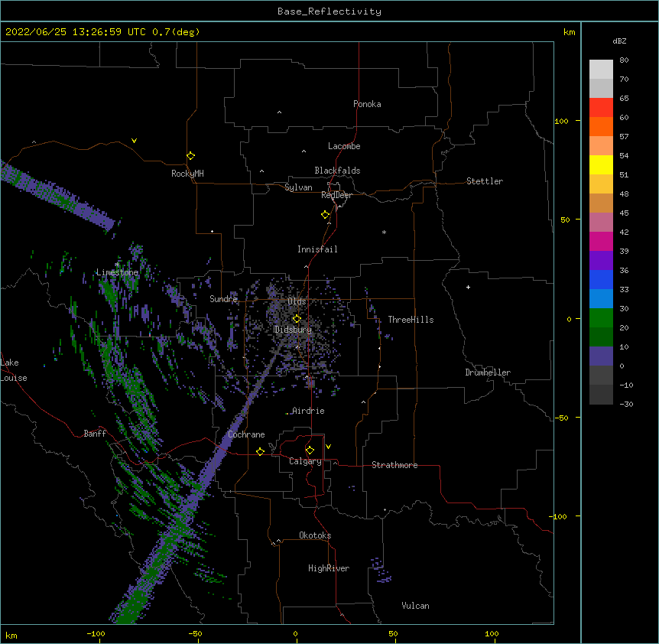Click the Sundre town label
The height and width of the screenshot is (644, 659).
pos(223,299)
